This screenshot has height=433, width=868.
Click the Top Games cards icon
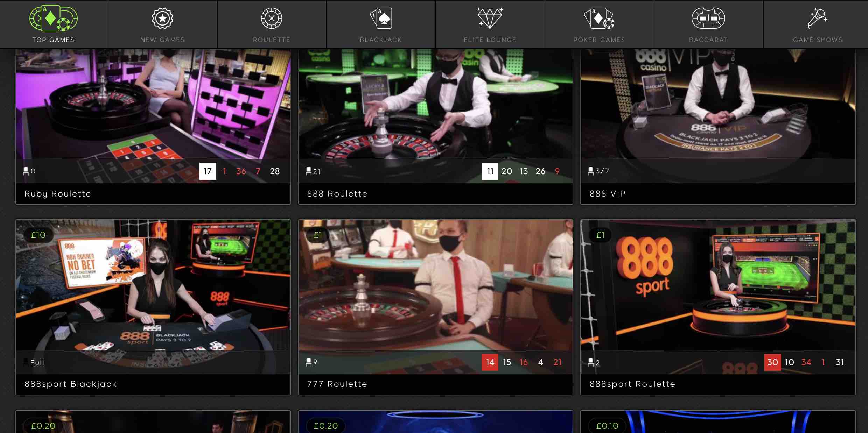(x=54, y=18)
